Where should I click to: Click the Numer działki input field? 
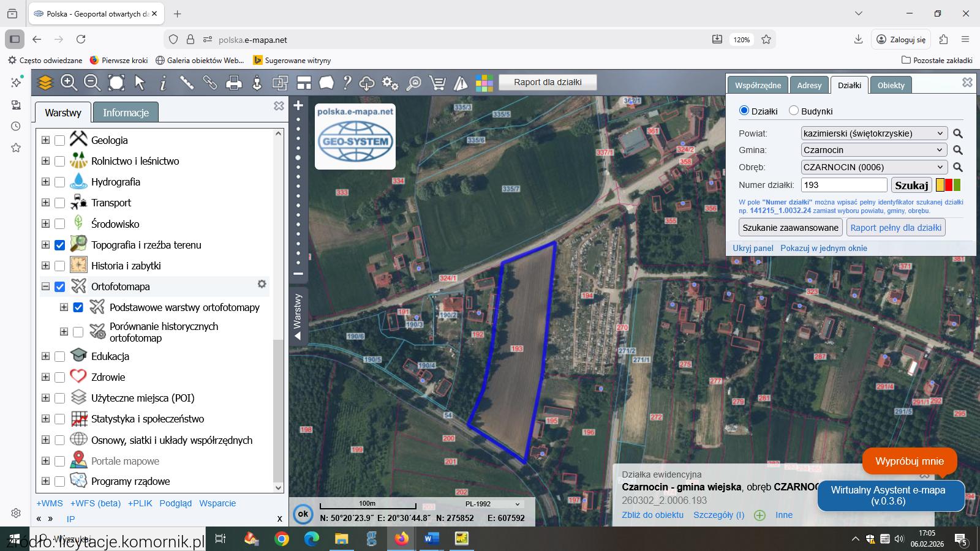(x=843, y=185)
